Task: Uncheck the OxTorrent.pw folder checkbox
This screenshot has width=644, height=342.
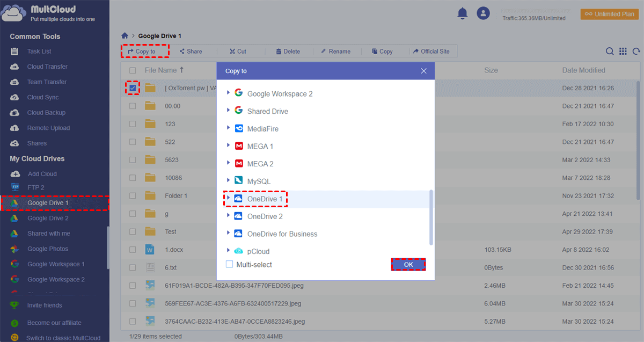Action: [x=133, y=88]
